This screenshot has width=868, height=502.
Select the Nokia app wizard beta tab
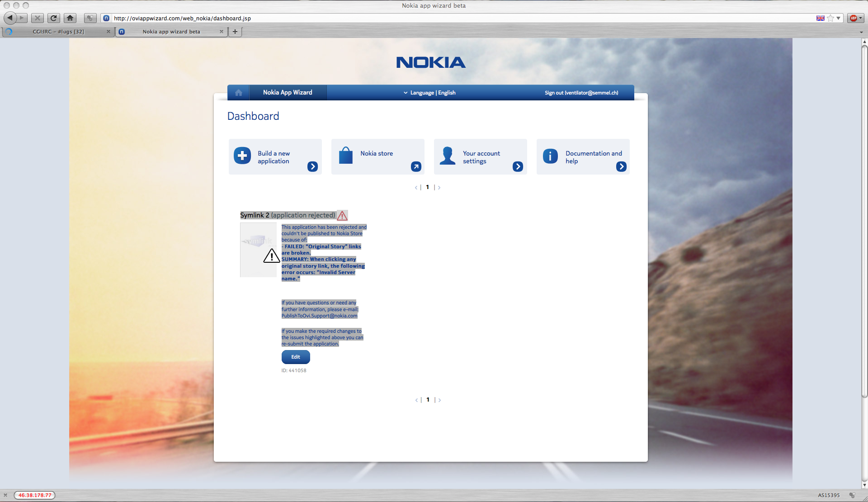[171, 32]
